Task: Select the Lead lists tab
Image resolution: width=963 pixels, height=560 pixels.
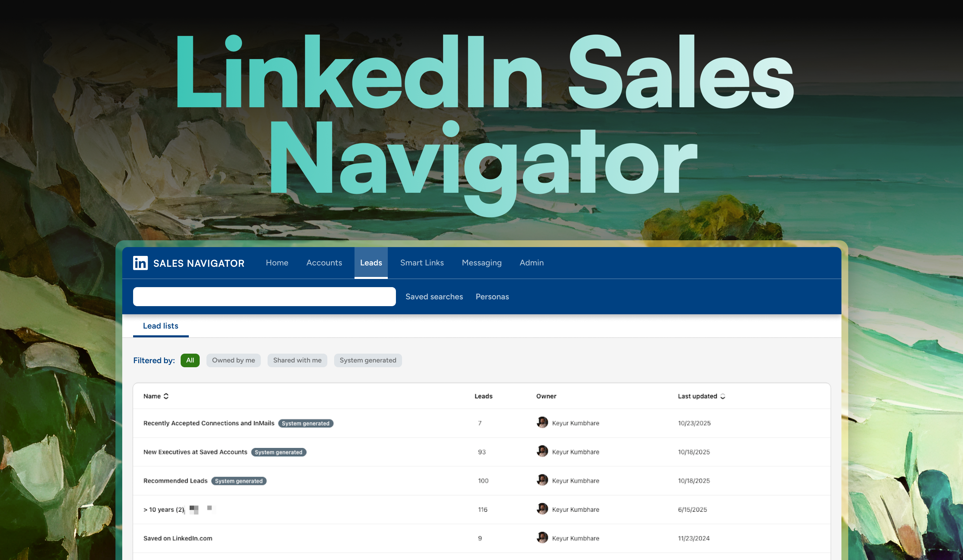Action: click(x=161, y=326)
